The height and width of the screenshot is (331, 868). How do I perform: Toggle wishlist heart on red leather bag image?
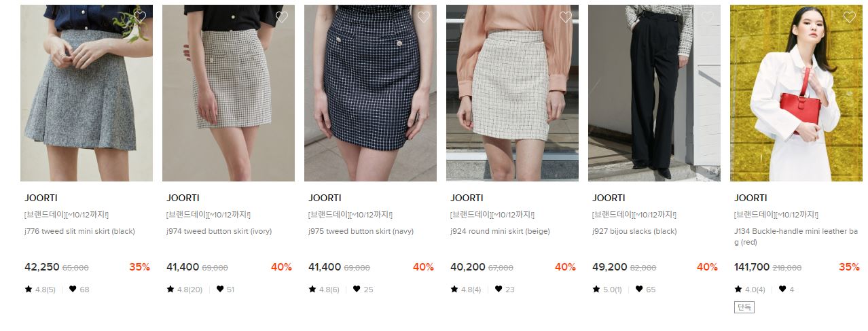click(850, 17)
